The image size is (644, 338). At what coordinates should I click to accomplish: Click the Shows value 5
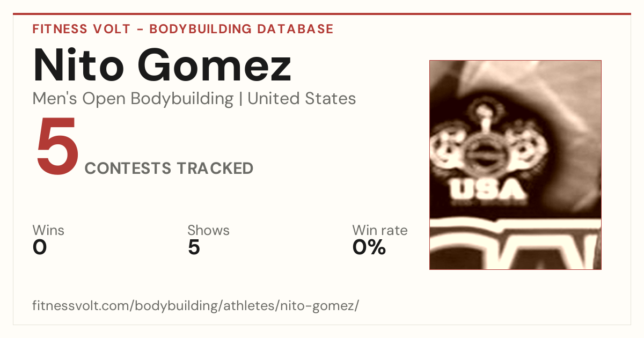pos(194,247)
